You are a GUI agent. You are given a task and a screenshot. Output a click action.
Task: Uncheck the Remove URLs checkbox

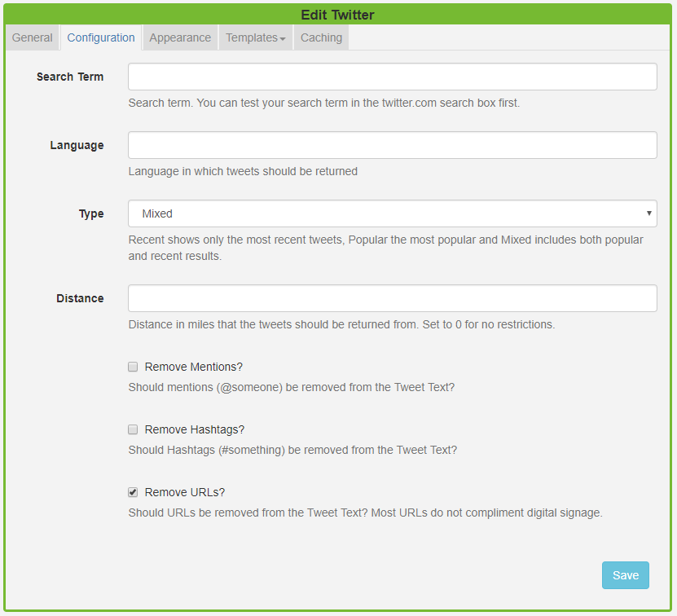[x=133, y=492]
